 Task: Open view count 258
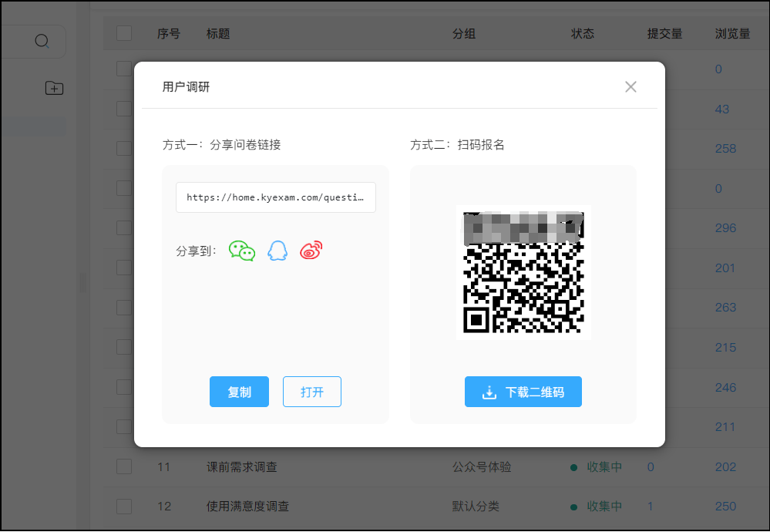[725, 148]
